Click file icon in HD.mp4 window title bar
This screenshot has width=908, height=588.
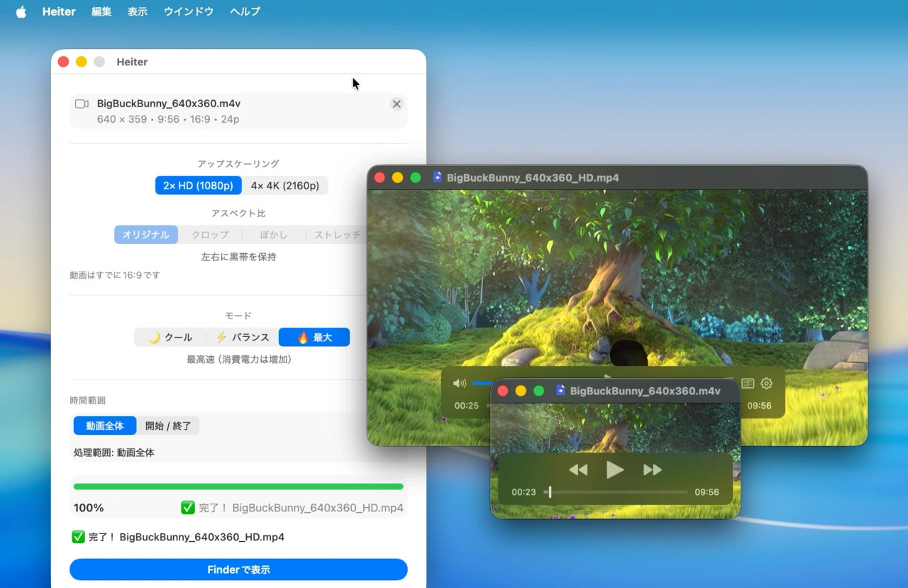click(438, 177)
